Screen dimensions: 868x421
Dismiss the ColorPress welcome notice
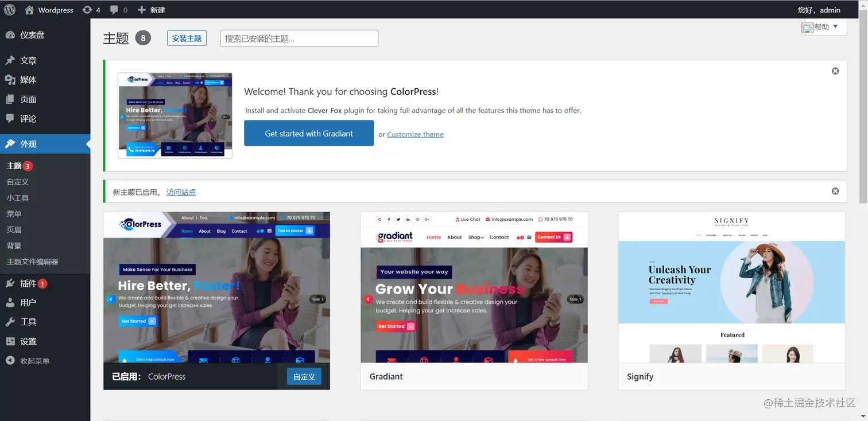835,71
